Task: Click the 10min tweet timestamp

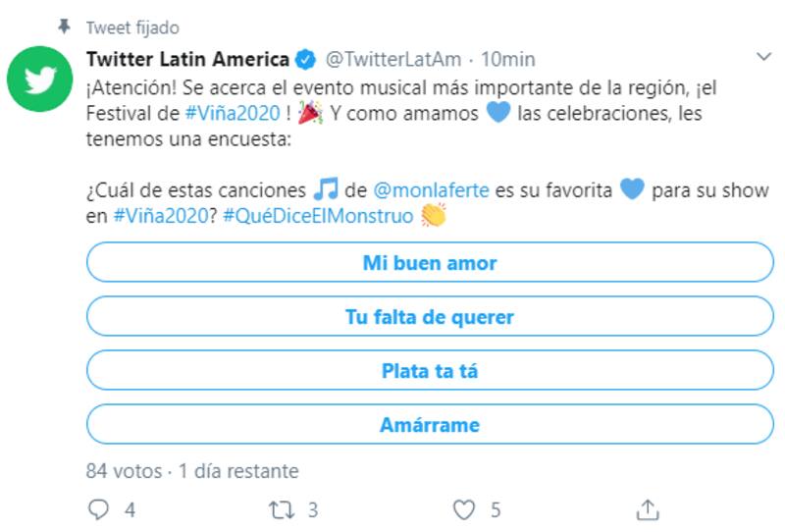Action: pyautogui.click(x=507, y=58)
